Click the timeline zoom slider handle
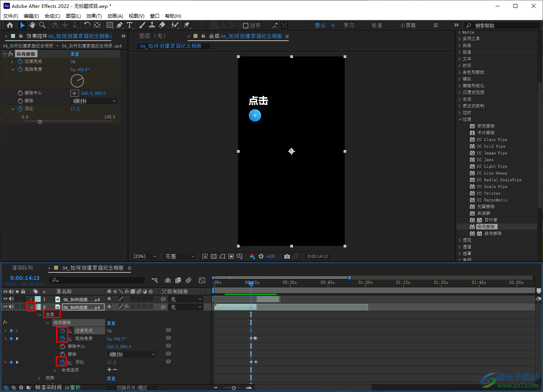The width and height of the screenshot is (543, 392). [234, 388]
